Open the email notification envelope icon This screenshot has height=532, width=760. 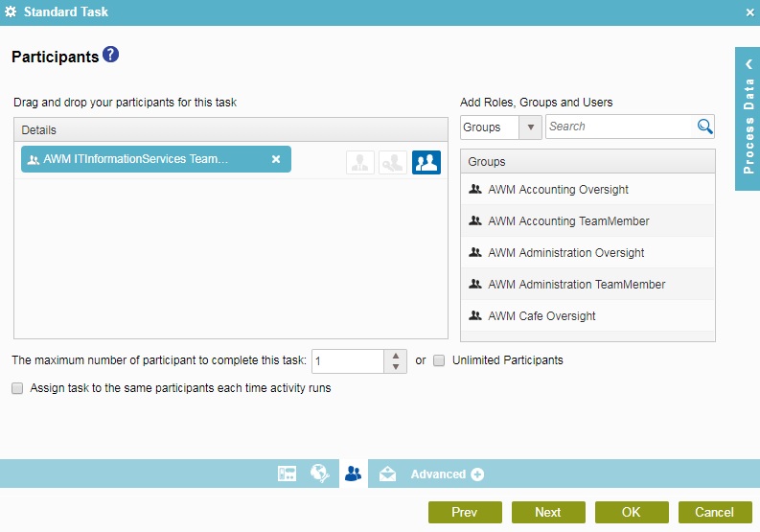[387, 474]
